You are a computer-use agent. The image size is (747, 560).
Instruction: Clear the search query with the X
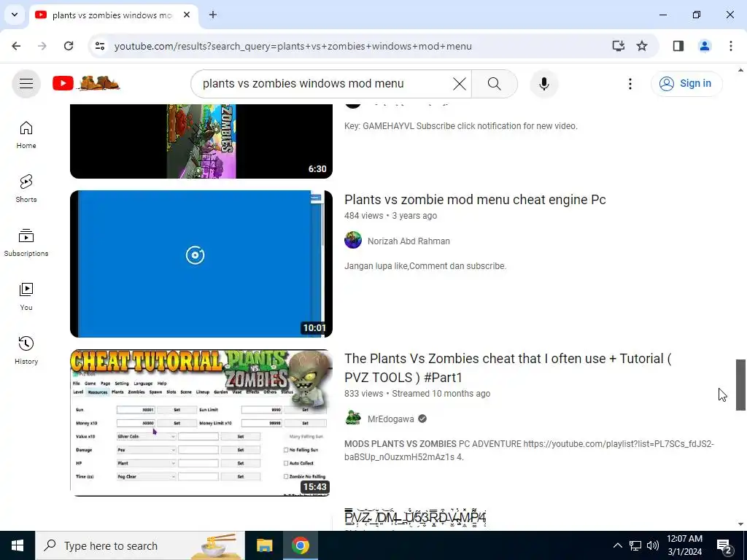(x=460, y=84)
